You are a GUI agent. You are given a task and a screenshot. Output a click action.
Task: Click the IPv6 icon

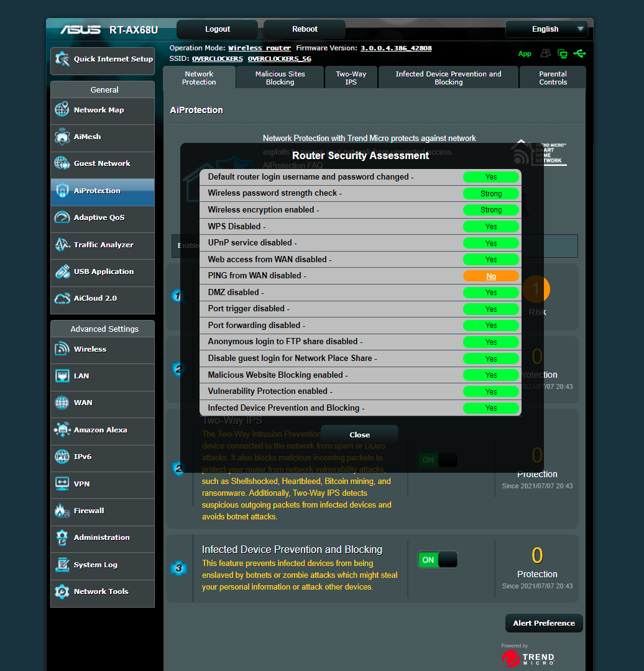click(x=62, y=457)
